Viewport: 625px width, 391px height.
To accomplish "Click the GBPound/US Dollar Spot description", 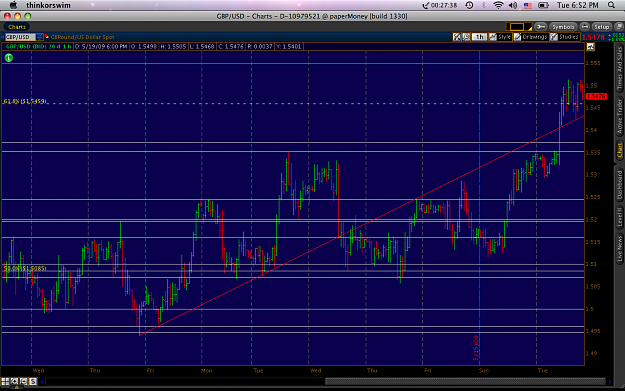I will [x=83, y=37].
